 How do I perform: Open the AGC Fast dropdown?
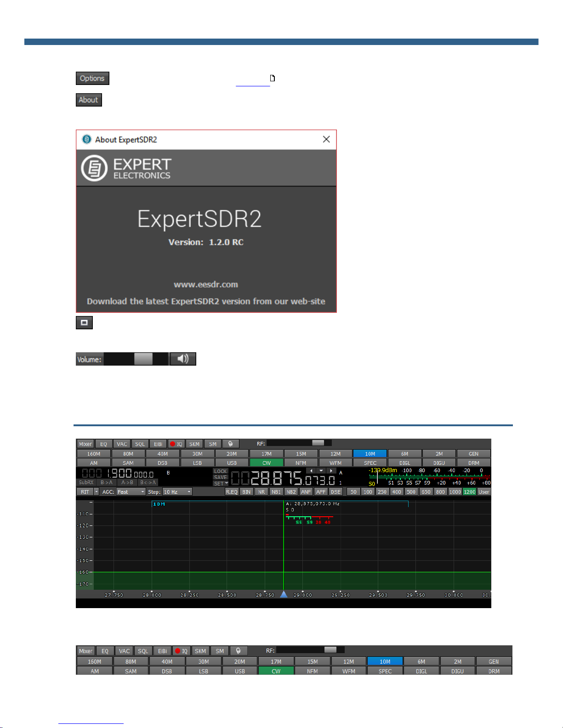coord(131,492)
